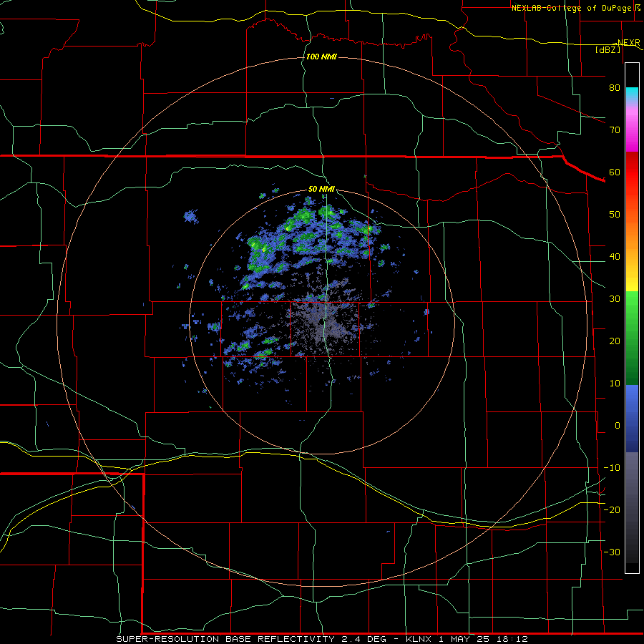This screenshot has height=644, width=644.
Task: Click the [dBZ] unit label
Action: (608, 49)
